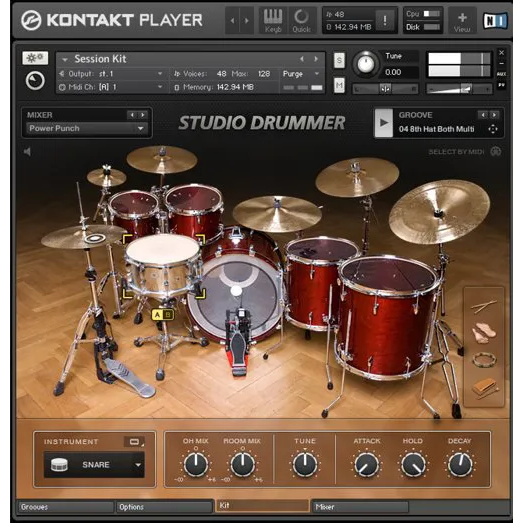Open the Purge dropdown menu
This screenshot has width=523, height=523.
point(301,74)
